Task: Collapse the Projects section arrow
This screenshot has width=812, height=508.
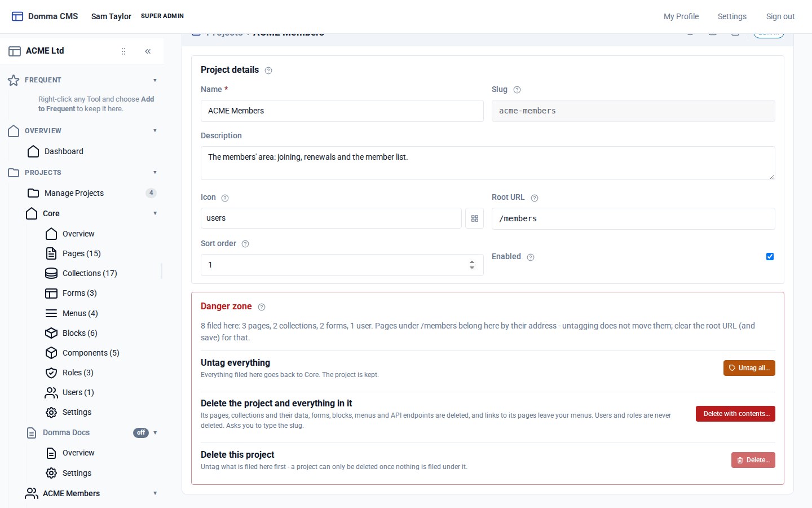Action: pos(155,173)
